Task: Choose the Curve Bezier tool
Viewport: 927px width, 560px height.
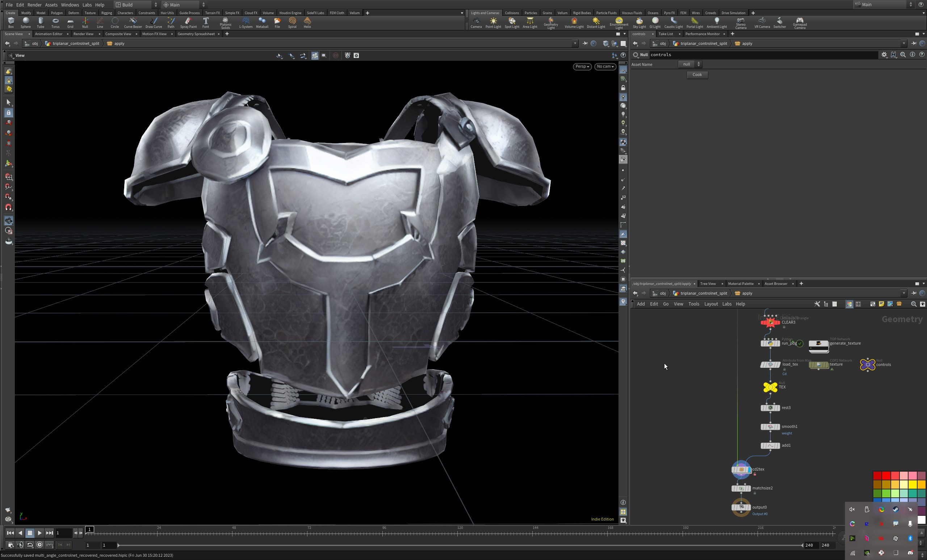Action: tap(133, 22)
